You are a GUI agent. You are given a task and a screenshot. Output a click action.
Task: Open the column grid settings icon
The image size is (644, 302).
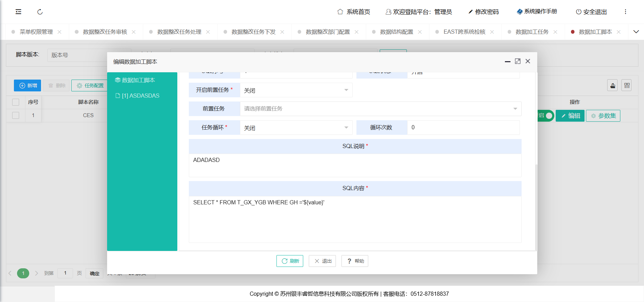pos(627,85)
